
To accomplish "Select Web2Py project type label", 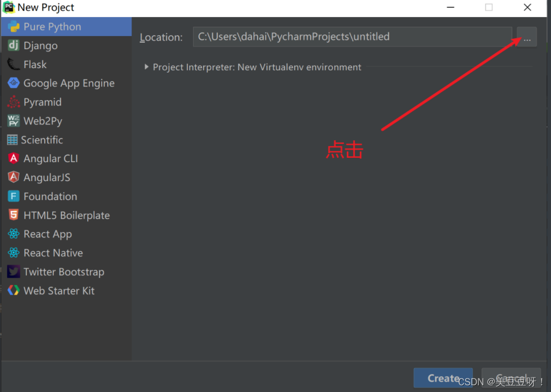I will click(x=43, y=121).
